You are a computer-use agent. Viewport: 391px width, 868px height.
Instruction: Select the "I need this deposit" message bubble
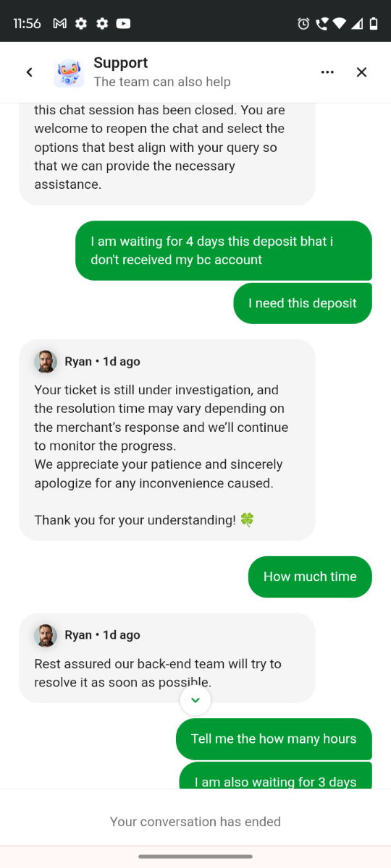point(303,303)
